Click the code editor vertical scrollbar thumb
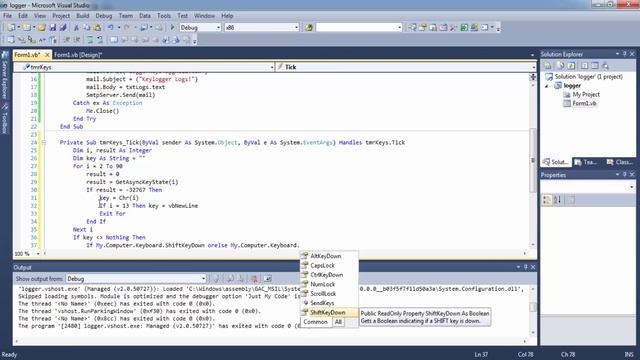 (533, 160)
